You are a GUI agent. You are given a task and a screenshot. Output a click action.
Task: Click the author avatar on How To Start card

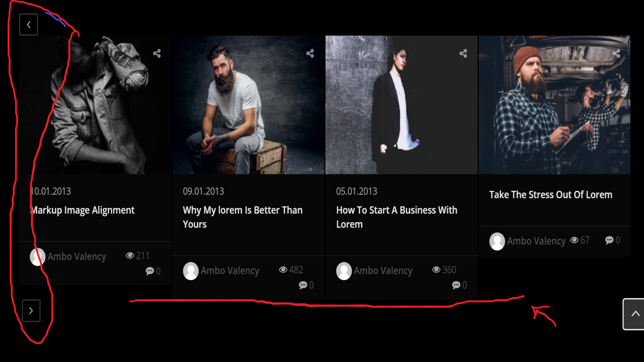(x=344, y=271)
